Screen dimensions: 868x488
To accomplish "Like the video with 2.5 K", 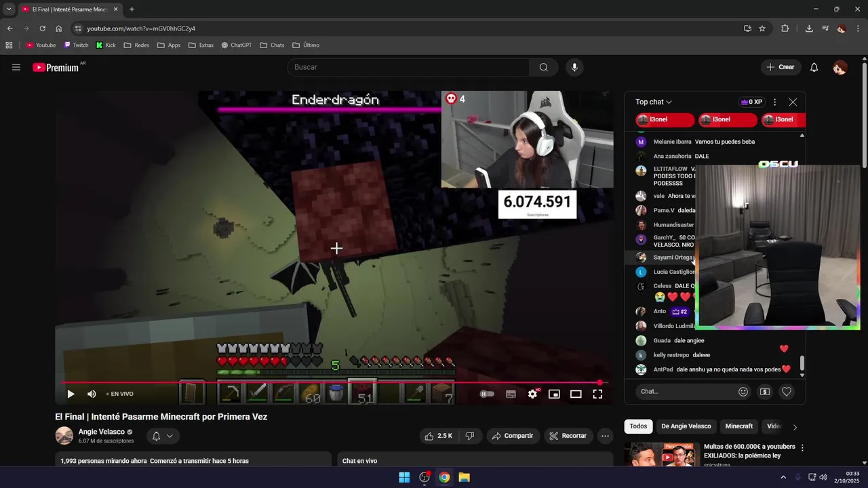I will pyautogui.click(x=438, y=436).
